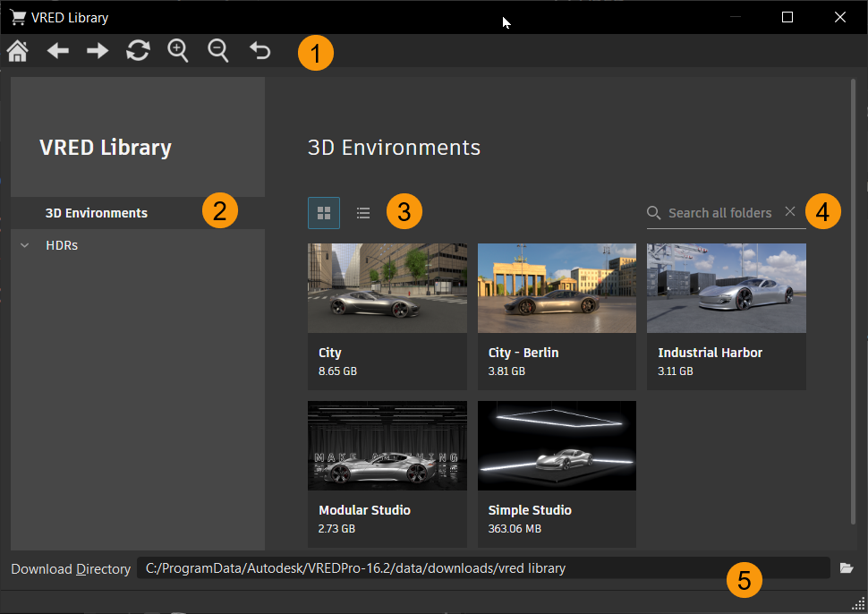Edit the Download Directory path field
Screen dimensions: 868x614
pos(483,568)
